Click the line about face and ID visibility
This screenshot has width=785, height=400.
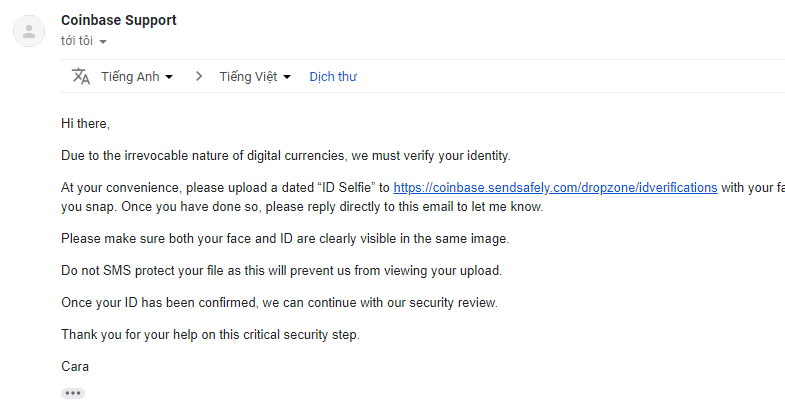click(285, 239)
